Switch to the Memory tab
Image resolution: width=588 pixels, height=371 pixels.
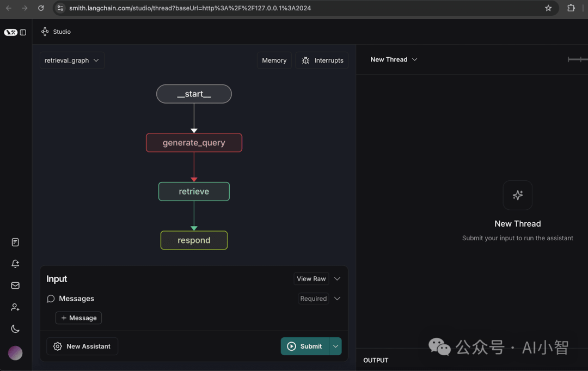coord(274,60)
